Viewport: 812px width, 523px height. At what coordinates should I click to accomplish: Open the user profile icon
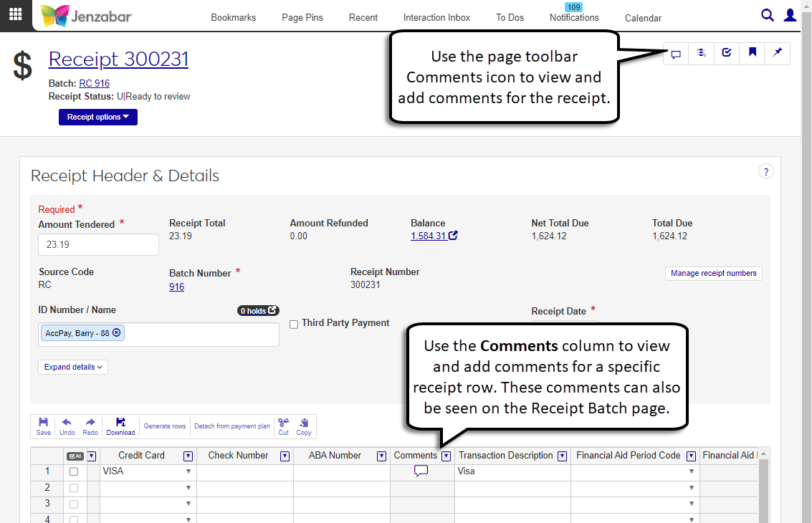pos(790,15)
